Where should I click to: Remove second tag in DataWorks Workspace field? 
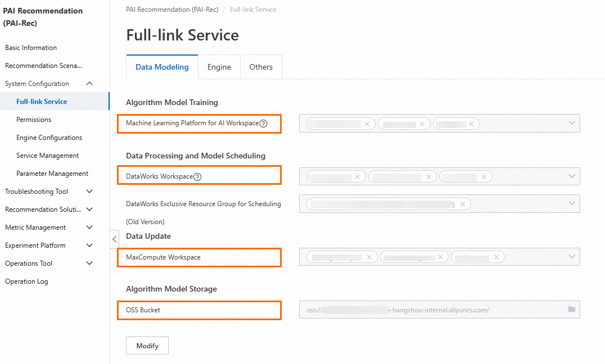[428, 176]
